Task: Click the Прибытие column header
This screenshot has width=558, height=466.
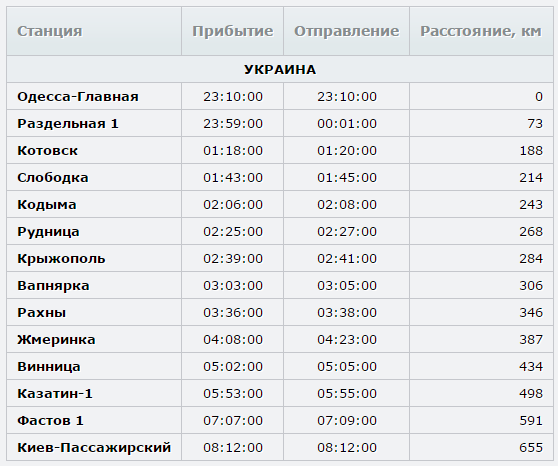Action: click(x=233, y=31)
